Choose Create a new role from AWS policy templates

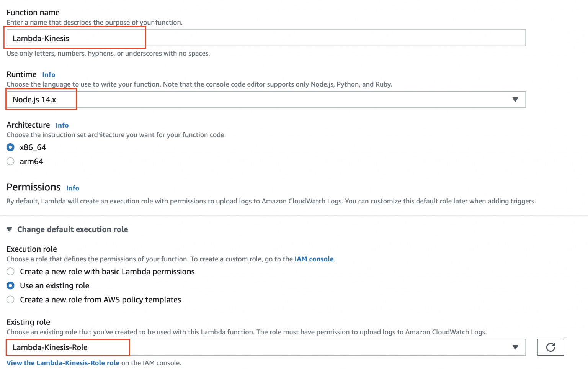click(x=10, y=300)
